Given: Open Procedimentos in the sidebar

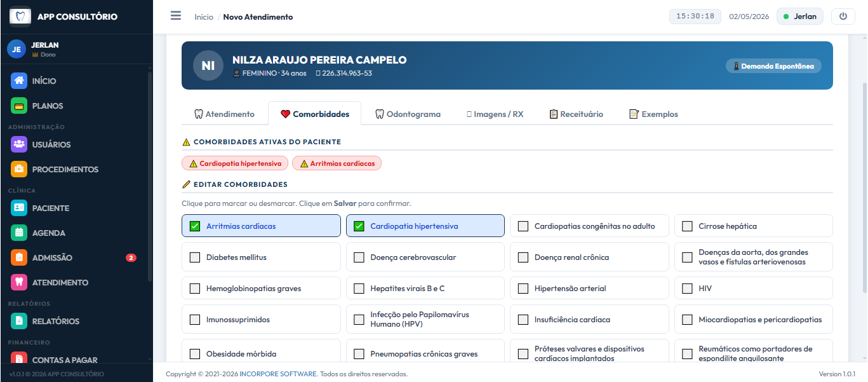Looking at the screenshot, I should [x=76, y=169].
